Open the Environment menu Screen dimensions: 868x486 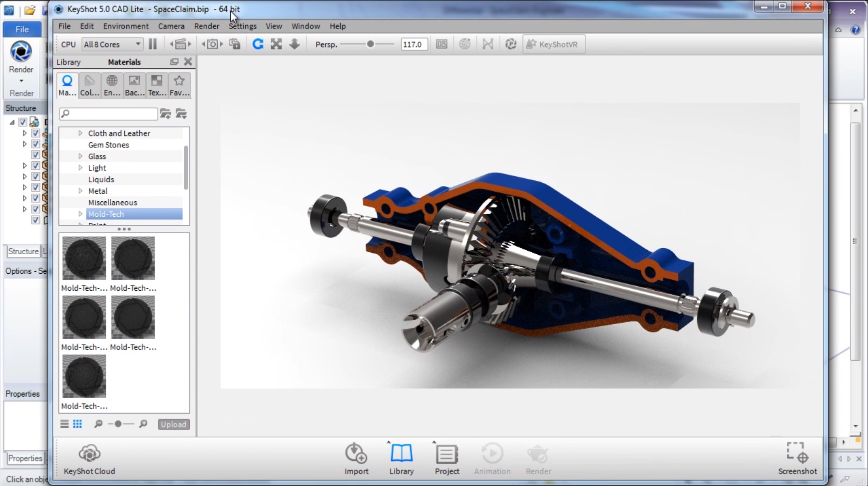pos(125,26)
